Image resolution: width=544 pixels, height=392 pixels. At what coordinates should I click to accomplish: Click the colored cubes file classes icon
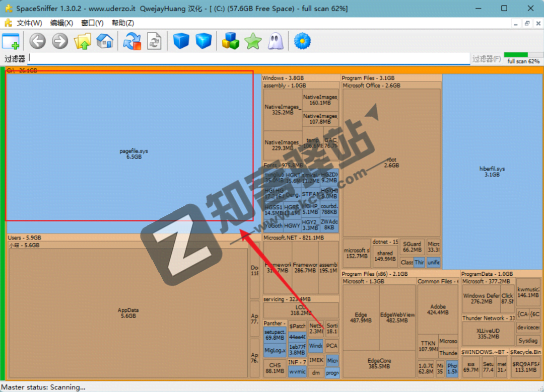click(231, 41)
